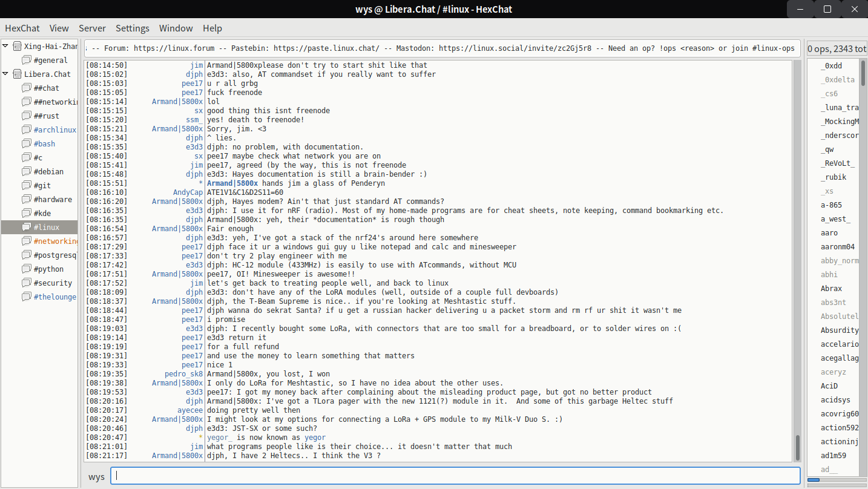Click the pedro_sk8 nickname in the chat
Image resolution: width=868 pixels, height=489 pixels.
(x=183, y=374)
